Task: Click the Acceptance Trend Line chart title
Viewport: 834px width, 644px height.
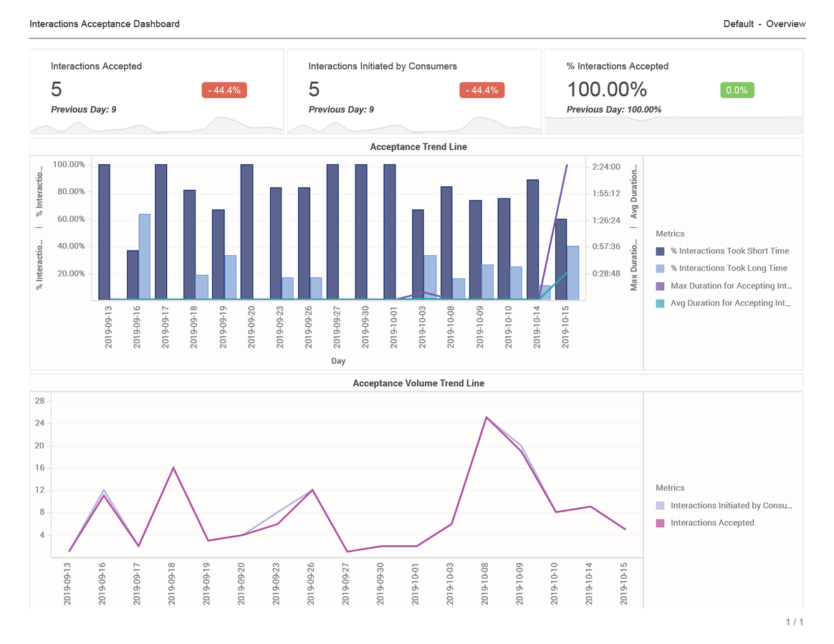Action: pos(418,147)
